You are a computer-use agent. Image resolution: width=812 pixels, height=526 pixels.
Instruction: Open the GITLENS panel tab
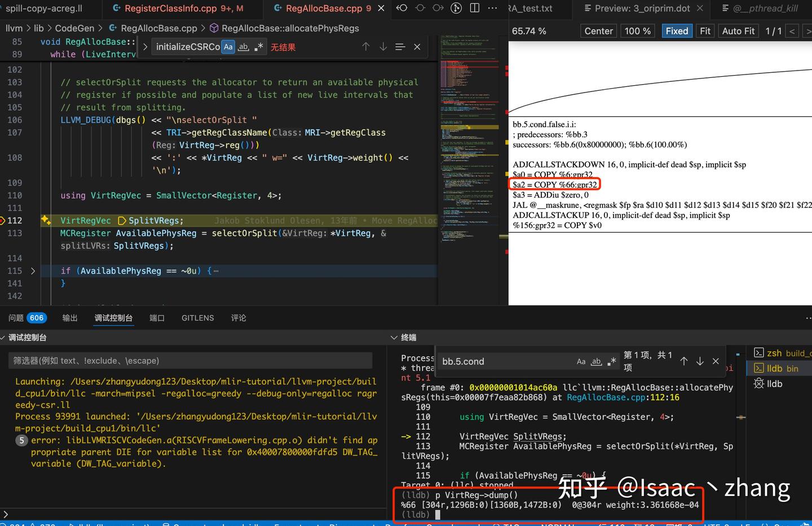197,318
